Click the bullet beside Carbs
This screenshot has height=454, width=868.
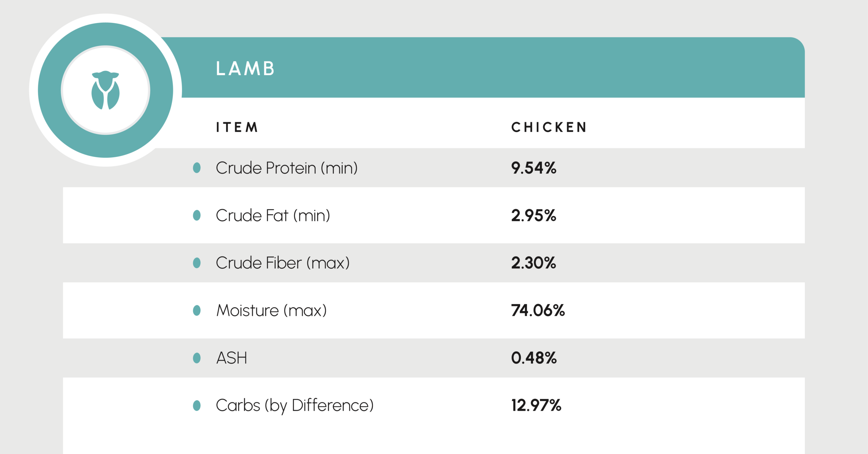pos(197,405)
